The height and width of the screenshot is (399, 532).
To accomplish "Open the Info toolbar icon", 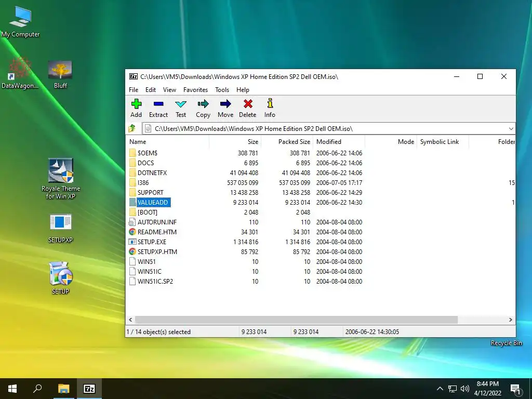I will (270, 103).
